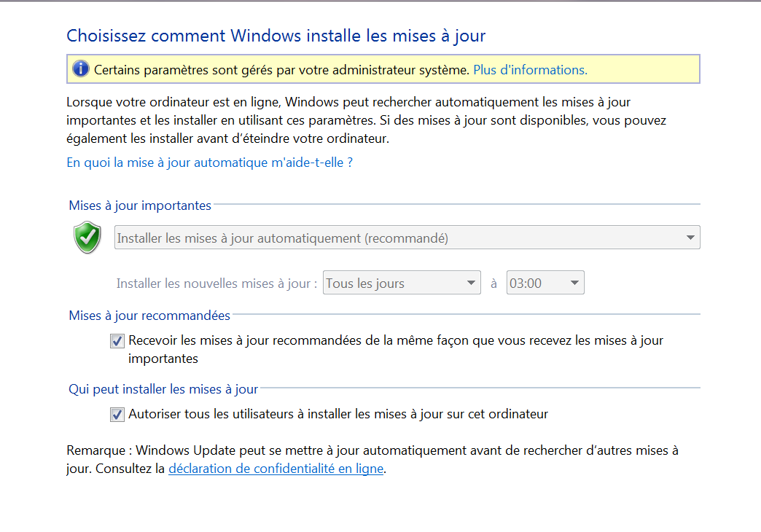The image size is (761, 532).
Task: Open the 'Installer les mises à jour automatiquement' dropdown
Action: coord(407,238)
